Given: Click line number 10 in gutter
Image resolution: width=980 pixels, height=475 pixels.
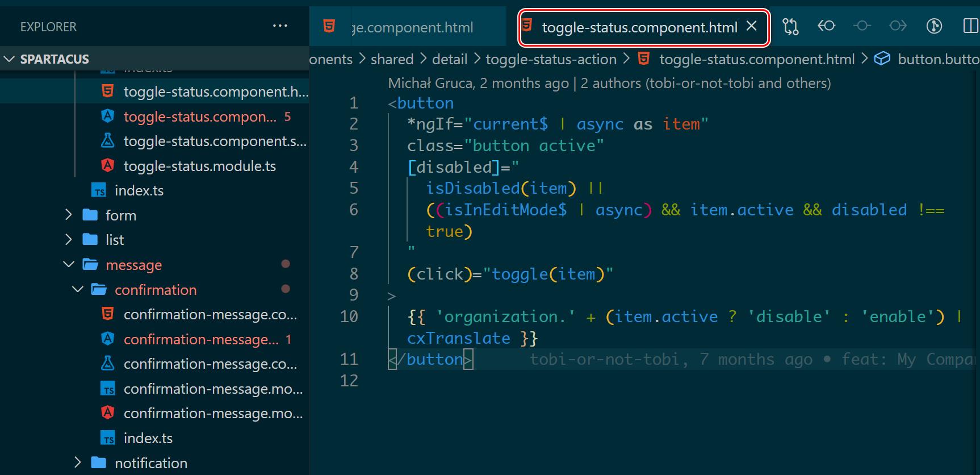Looking at the screenshot, I should click(x=349, y=316).
